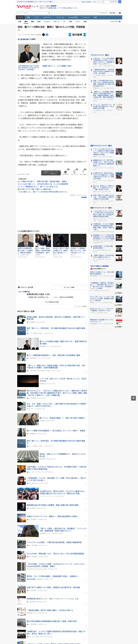Toggle the コメント非表示 checkbox
Image resolution: width=138 pixels, height=644 pixels.
pyautogui.click(x=75, y=307)
